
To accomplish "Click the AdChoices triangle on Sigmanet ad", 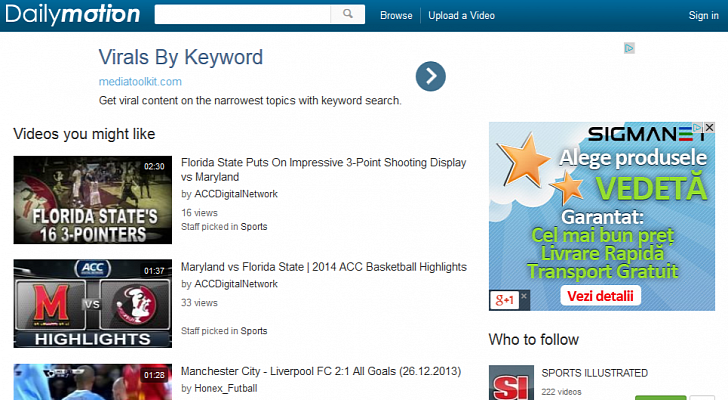I will click(x=697, y=128).
